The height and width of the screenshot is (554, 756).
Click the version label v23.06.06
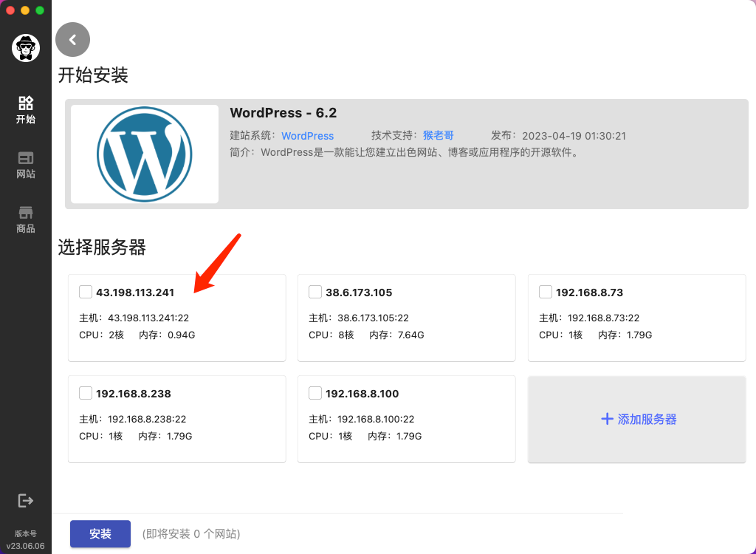(26, 547)
